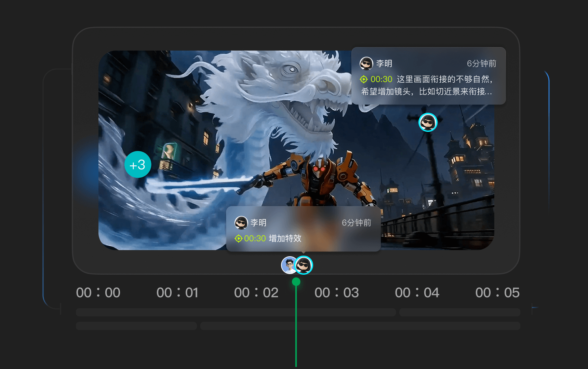Viewport: 588px width, 369px height.
Task: Jump to 00:30 from the top comment
Action: [x=381, y=79]
